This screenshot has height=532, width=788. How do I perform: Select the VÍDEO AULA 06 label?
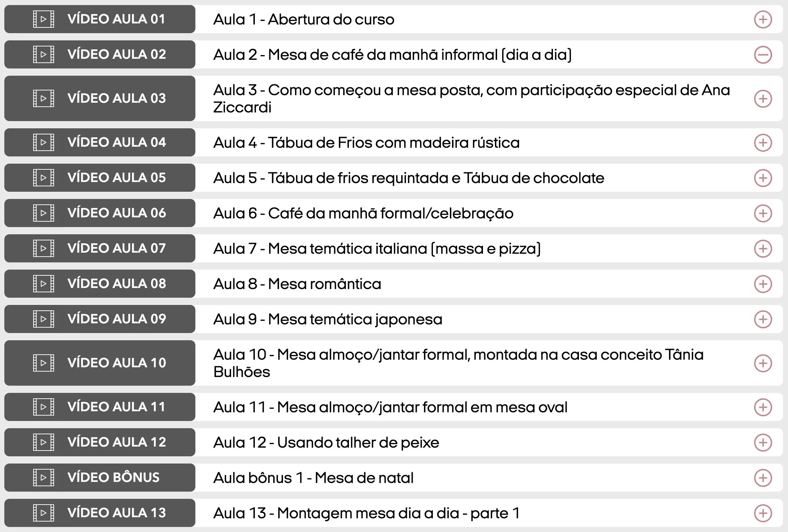coord(116,213)
